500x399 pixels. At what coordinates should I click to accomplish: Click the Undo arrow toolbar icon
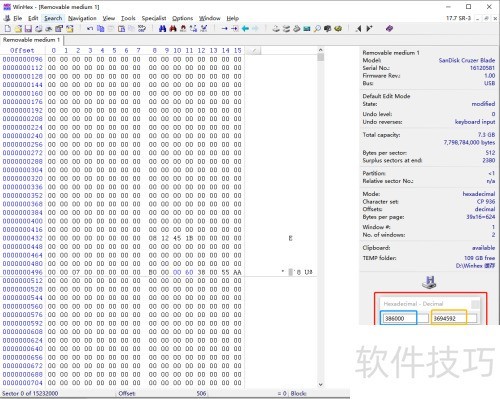click(x=90, y=29)
